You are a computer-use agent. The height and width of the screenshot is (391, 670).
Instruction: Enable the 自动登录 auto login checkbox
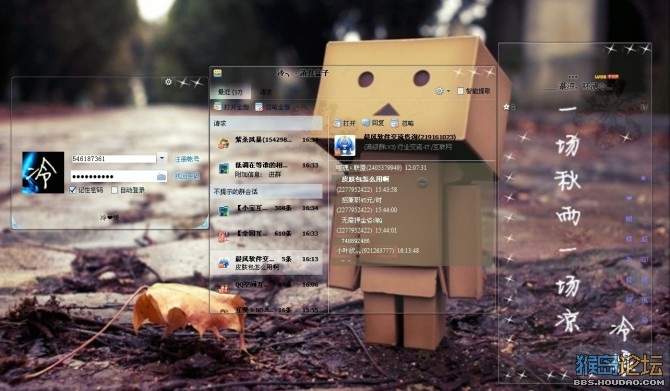coord(115,190)
